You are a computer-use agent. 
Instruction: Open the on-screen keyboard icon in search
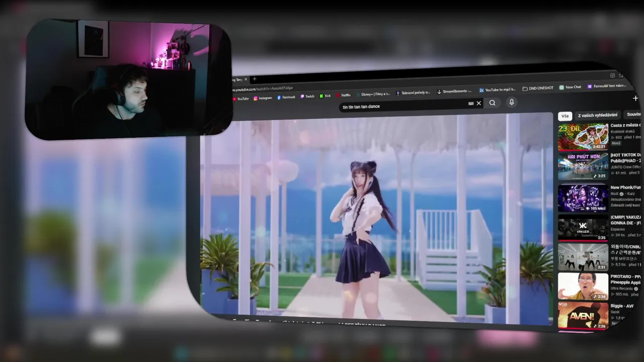tap(470, 104)
